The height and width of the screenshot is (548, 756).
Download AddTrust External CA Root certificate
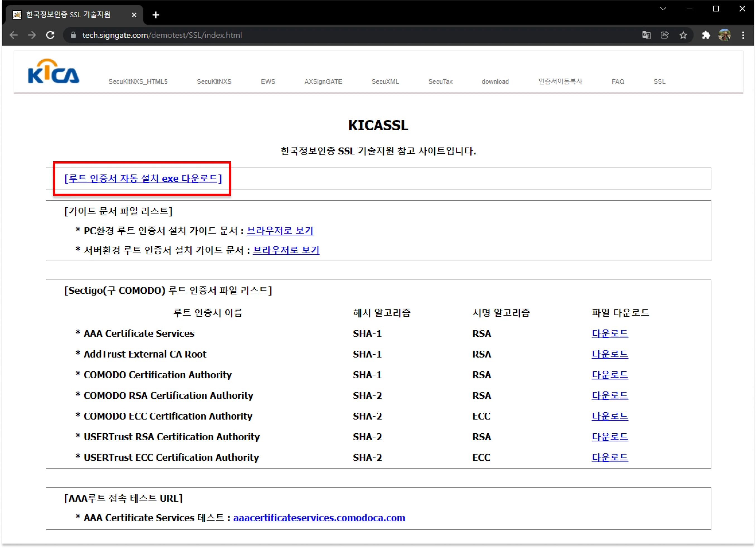point(610,354)
